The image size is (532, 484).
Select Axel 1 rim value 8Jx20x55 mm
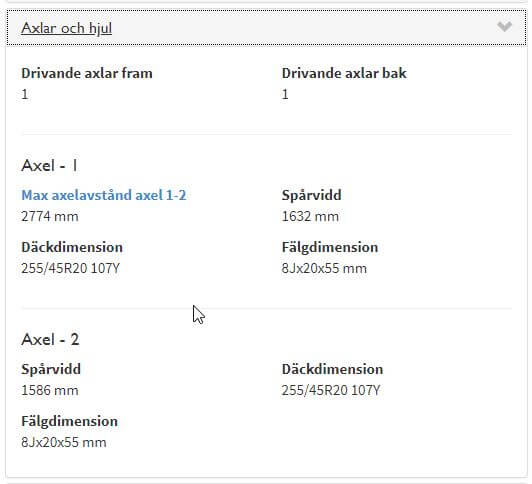[324, 268]
